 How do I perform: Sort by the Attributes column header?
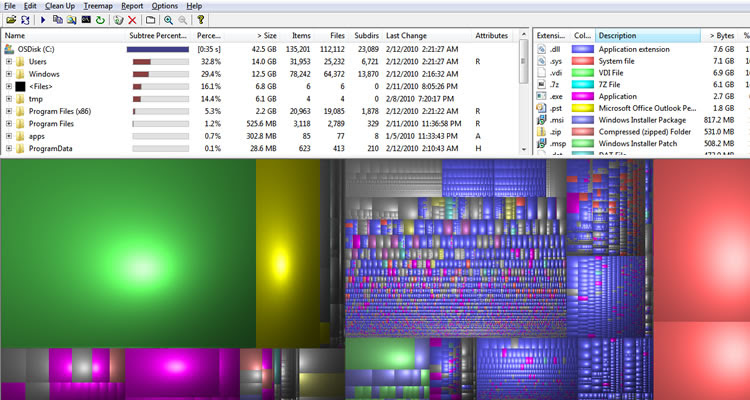pyautogui.click(x=492, y=35)
